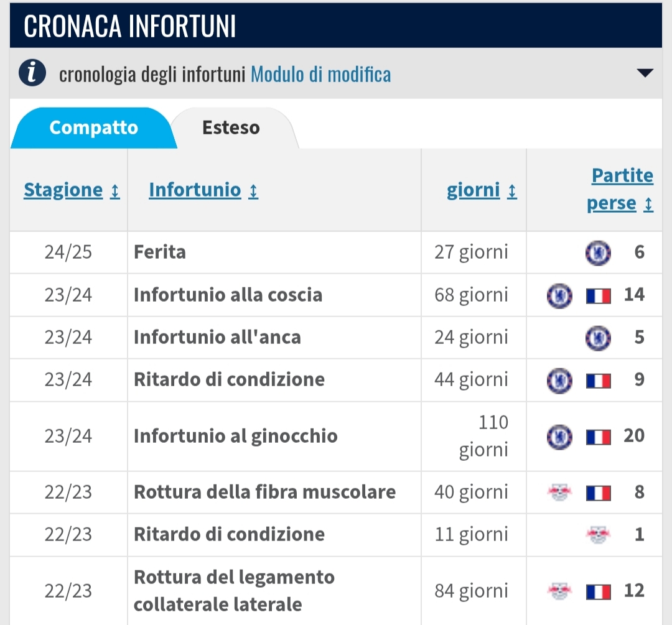Screen dimensions: 672x625
Task: Click the RB Leipzig crest in the 11 giorni row
Action: click(x=598, y=535)
